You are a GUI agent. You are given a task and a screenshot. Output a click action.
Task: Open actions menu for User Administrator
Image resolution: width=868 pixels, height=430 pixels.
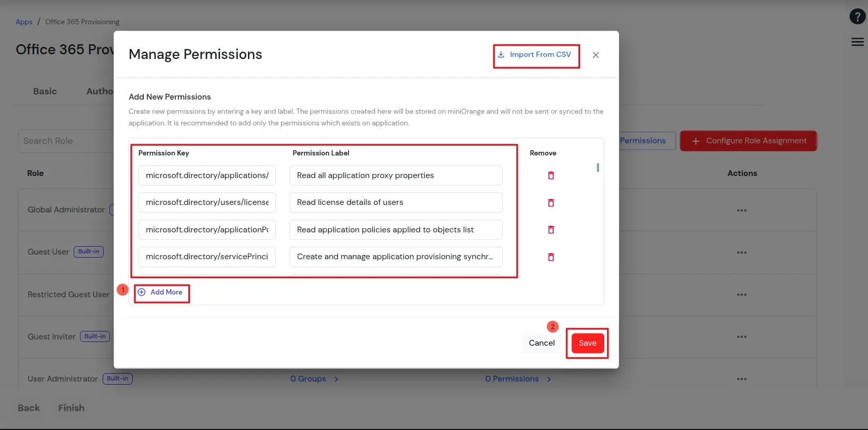(x=742, y=379)
